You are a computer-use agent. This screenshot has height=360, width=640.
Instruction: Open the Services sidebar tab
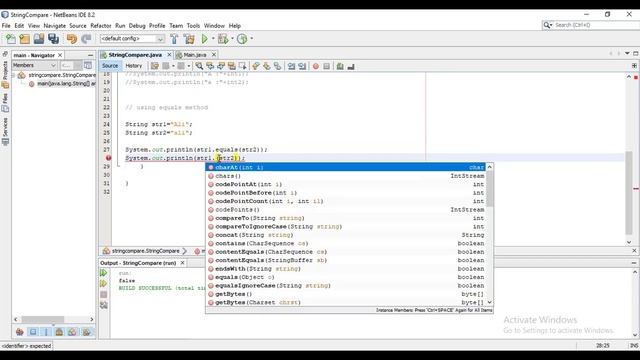(5, 132)
